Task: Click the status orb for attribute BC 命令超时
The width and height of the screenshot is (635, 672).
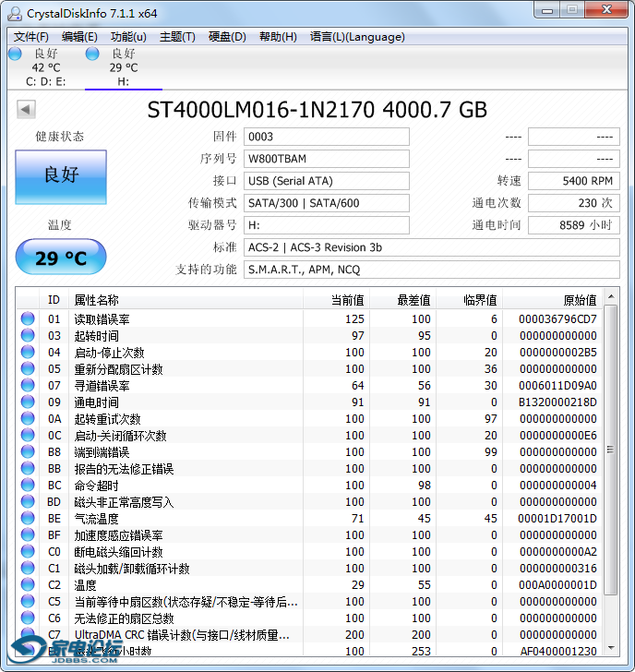Action: (28, 485)
